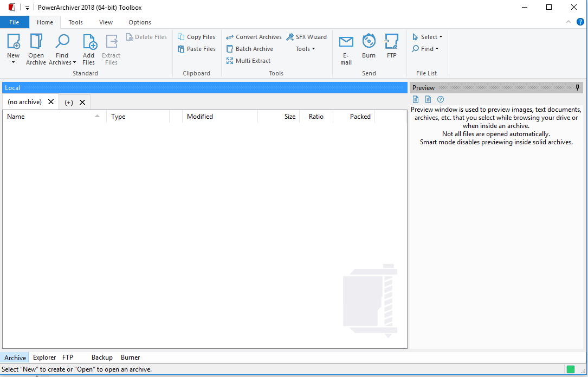Expand the Find dropdown in File List

click(x=425, y=49)
